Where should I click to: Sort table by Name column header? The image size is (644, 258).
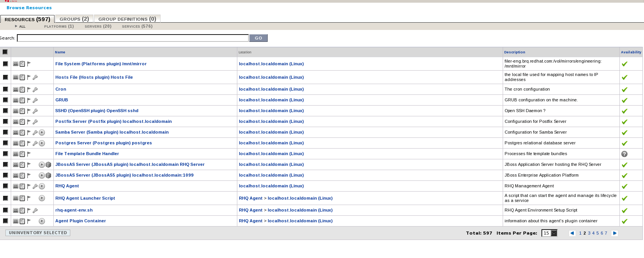(x=60, y=52)
